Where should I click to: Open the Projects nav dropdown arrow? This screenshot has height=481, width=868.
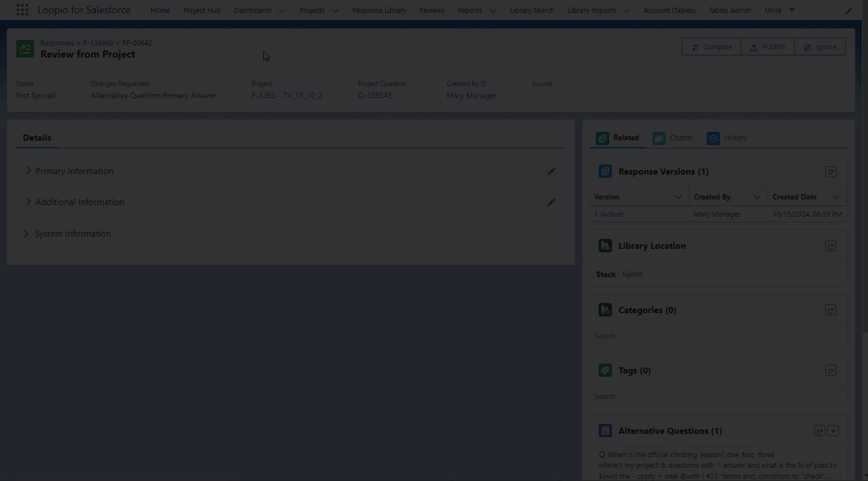(335, 11)
